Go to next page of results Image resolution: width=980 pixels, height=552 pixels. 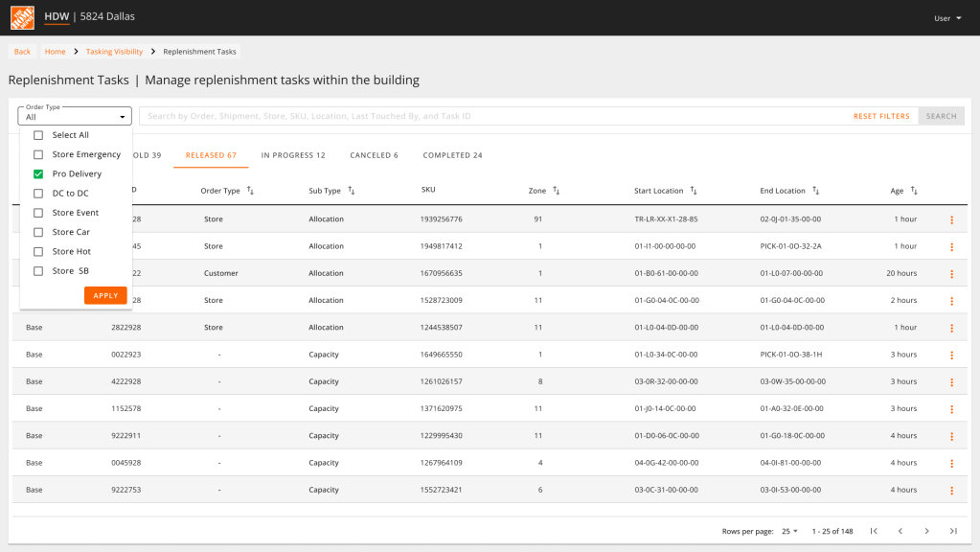(x=926, y=531)
